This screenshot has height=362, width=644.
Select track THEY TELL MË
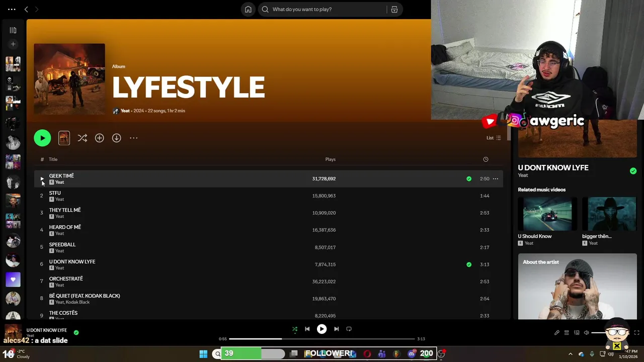(268, 213)
